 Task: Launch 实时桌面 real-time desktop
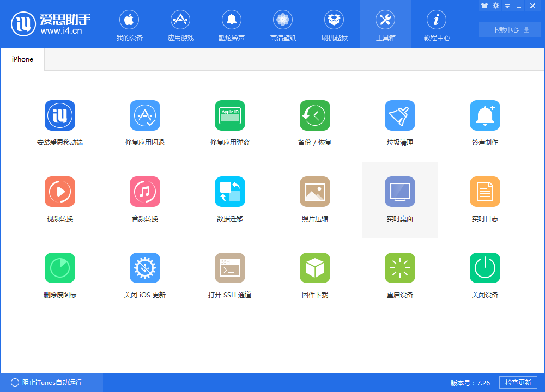coord(399,192)
